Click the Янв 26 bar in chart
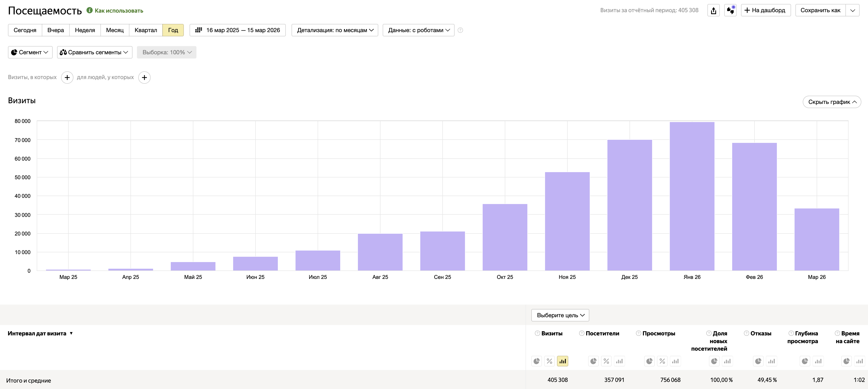This screenshot has width=868, height=389. pyautogui.click(x=692, y=196)
